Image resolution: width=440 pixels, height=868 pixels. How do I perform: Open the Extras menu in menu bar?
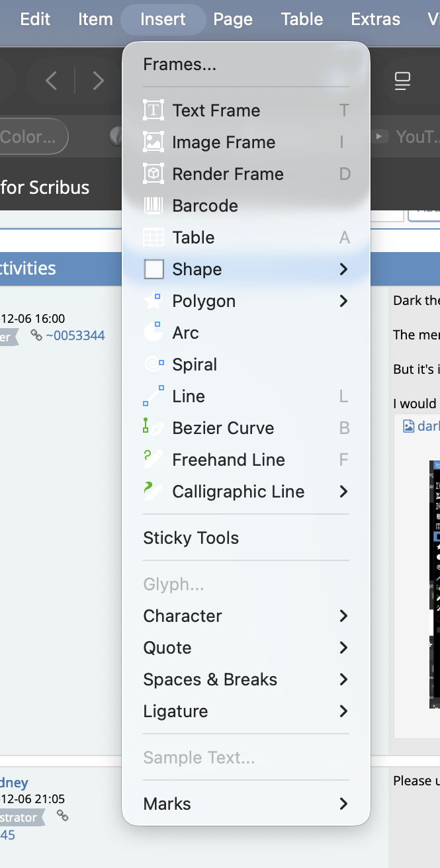click(x=375, y=19)
